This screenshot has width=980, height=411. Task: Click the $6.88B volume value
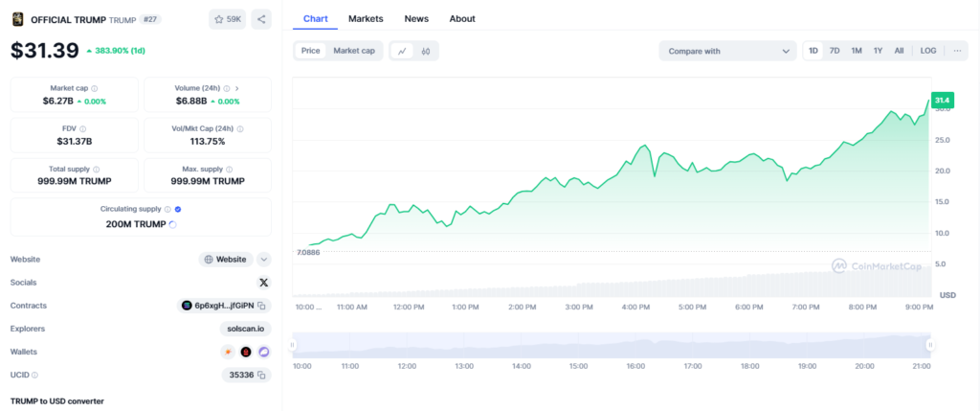click(x=190, y=102)
